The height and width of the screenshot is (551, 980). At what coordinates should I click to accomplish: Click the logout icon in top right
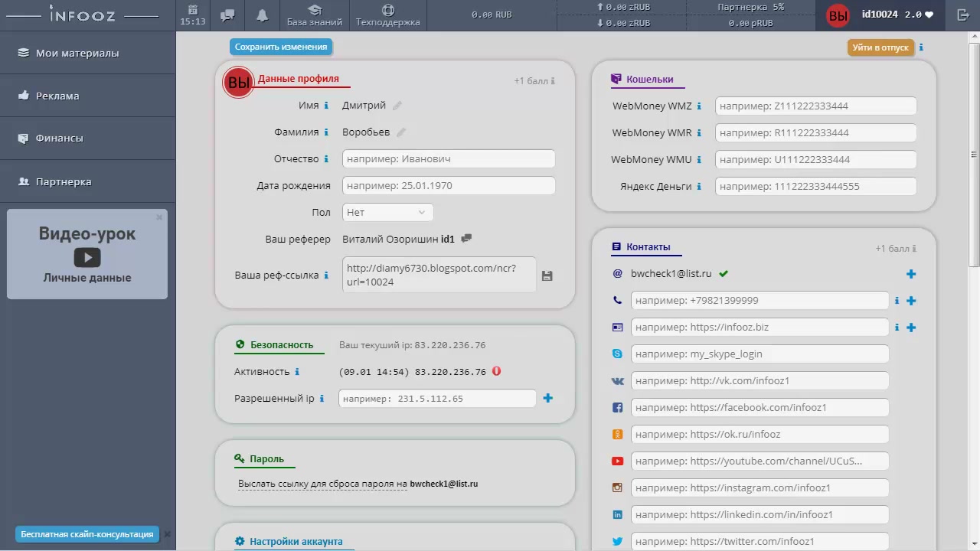click(963, 15)
